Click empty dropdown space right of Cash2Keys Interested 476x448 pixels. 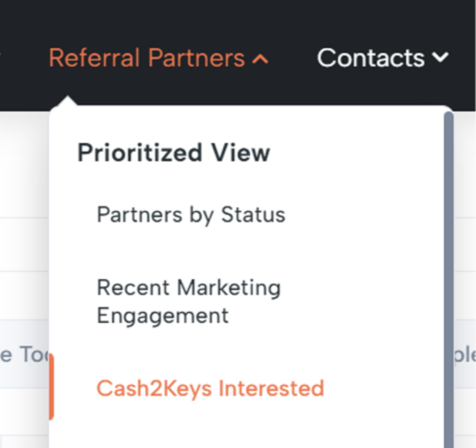point(386,389)
